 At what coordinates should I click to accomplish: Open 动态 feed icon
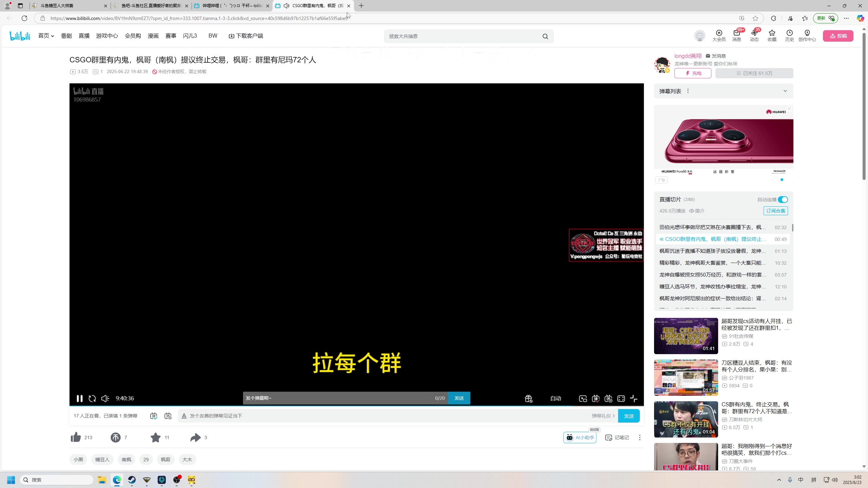754,35
